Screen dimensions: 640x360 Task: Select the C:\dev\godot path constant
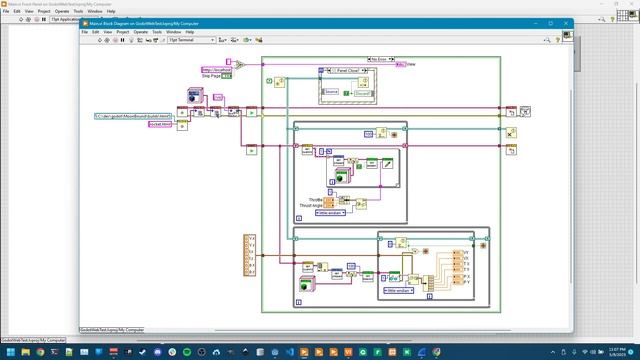click(133, 116)
